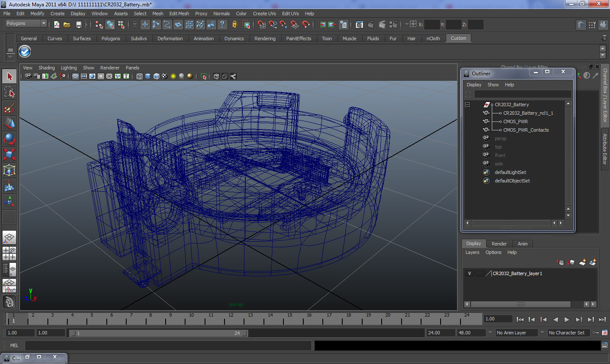The width and height of the screenshot is (610, 364).
Task: Toggle viewport isolate select
Action: click(204, 76)
